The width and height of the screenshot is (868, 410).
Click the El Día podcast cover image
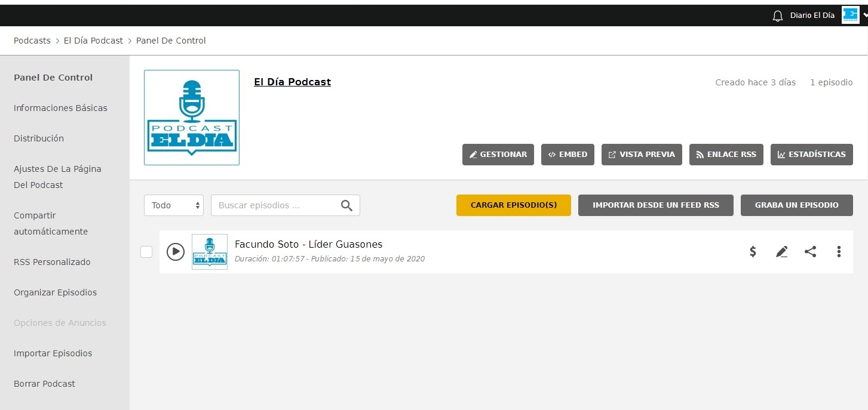[x=192, y=118]
